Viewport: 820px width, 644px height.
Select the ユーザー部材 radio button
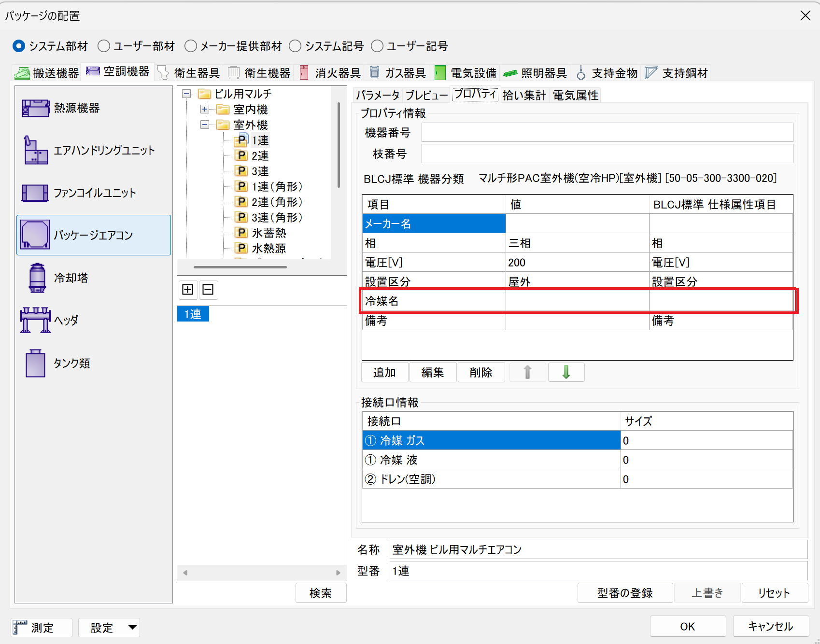(104, 46)
